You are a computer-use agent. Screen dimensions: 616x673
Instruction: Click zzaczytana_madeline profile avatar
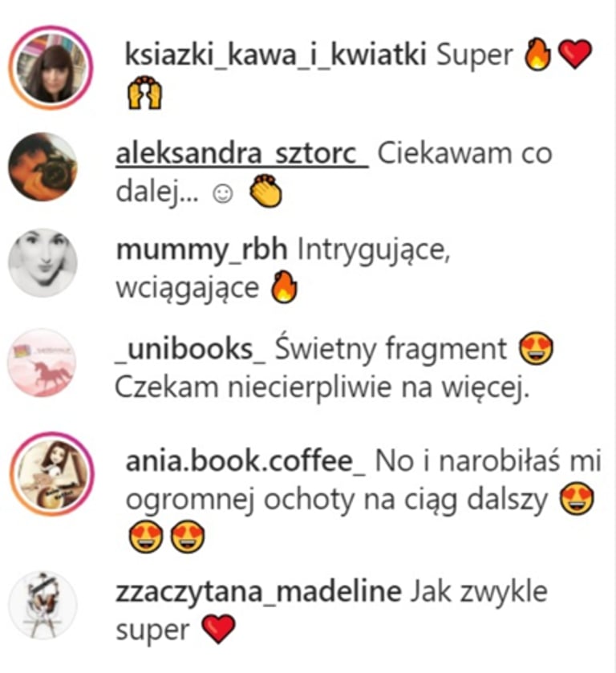pyautogui.click(x=43, y=605)
